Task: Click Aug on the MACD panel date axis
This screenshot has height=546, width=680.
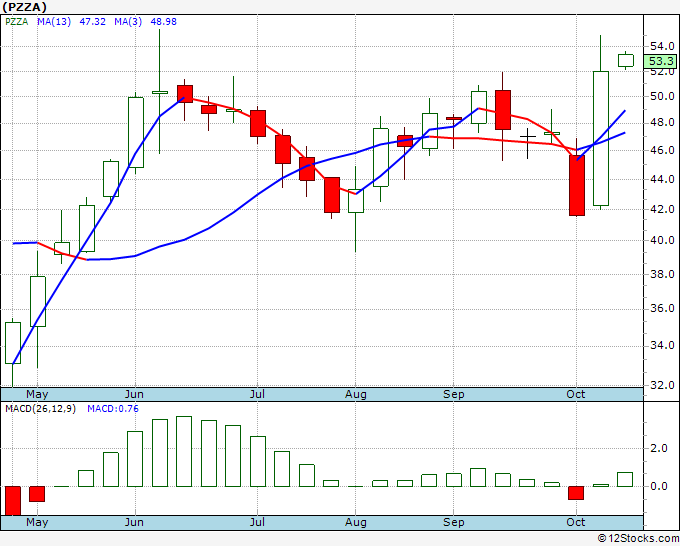Action: pyautogui.click(x=356, y=523)
